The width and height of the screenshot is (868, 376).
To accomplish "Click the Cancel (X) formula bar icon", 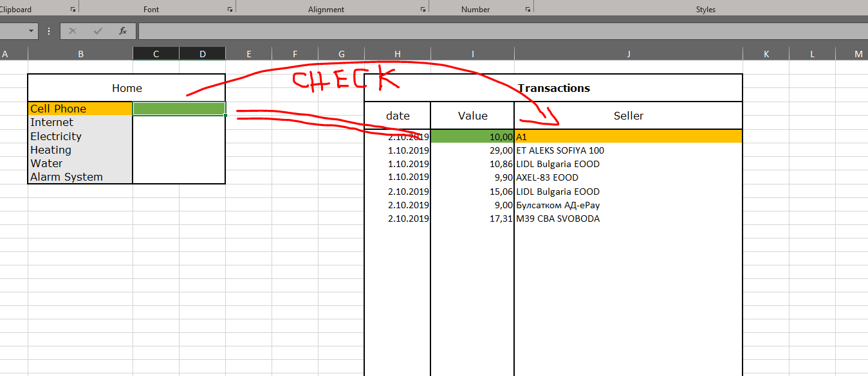I will point(73,30).
